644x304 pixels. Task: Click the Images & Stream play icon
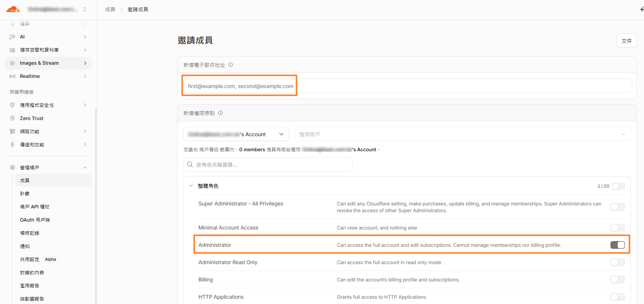pos(12,63)
